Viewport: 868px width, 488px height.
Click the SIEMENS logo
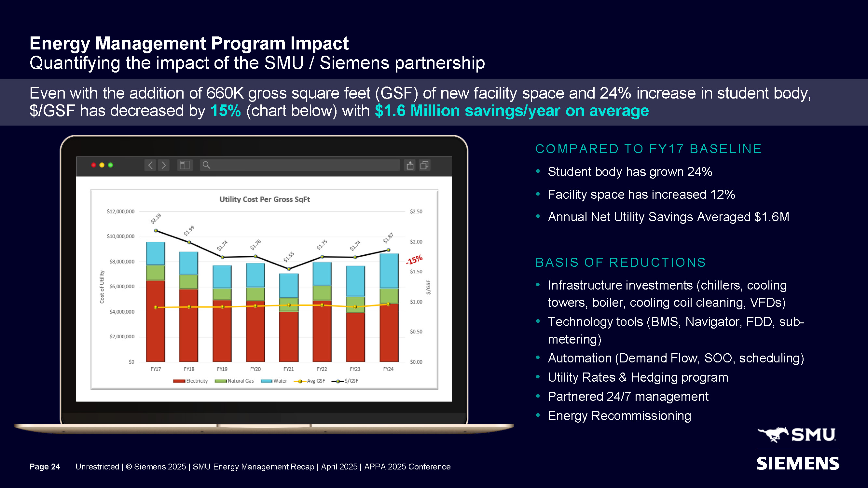coord(798,463)
